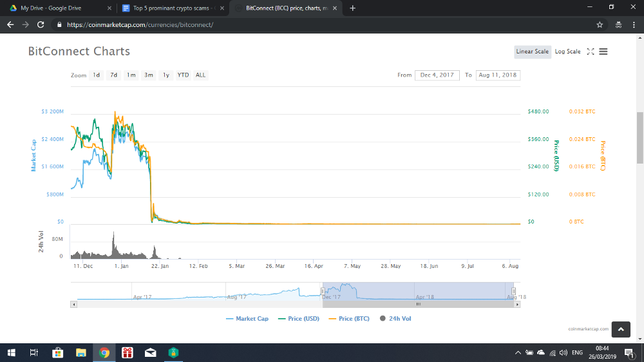This screenshot has width=644, height=362.
Task: Close the My Drive tab
Action: tap(109, 8)
